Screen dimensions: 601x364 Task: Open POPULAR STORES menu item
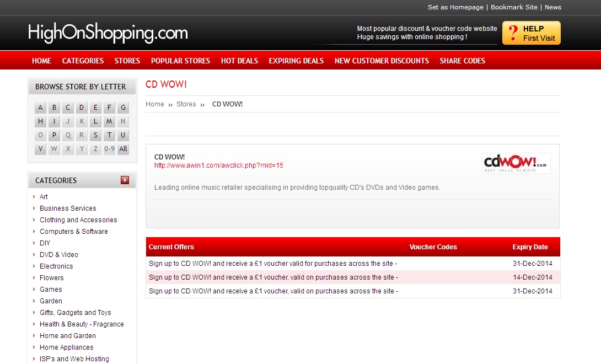180,61
